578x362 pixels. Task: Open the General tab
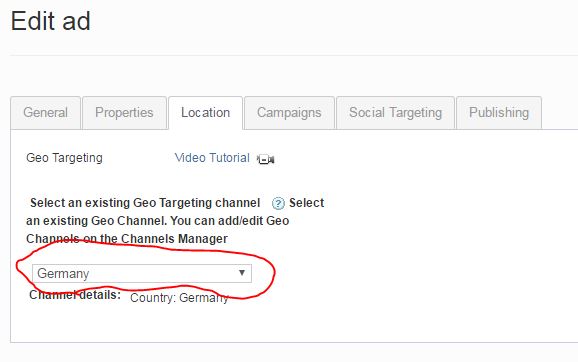click(45, 113)
